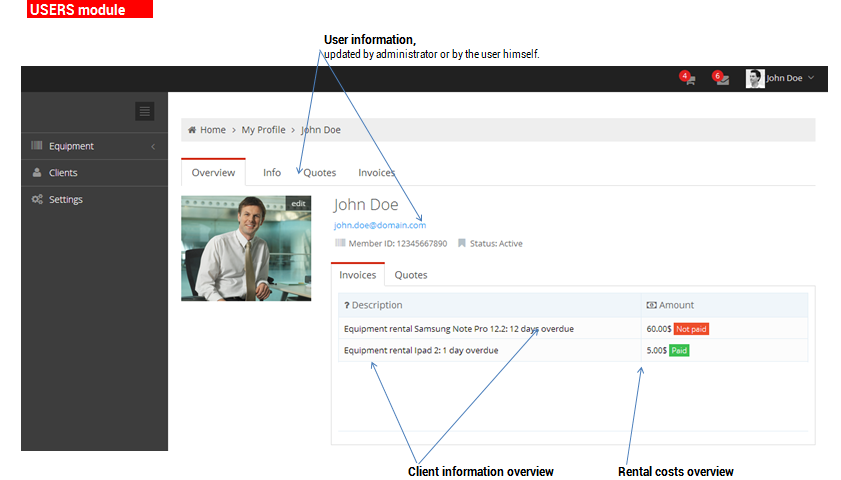Open the Settings sidebar menu item
This screenshot has height=480, width=841.
[x=94, y=200]
